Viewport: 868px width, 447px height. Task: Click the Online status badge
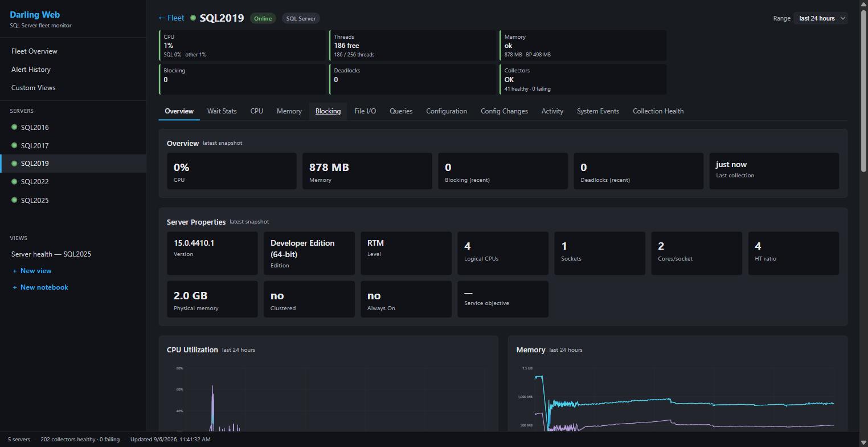click(x=263, y=18)
